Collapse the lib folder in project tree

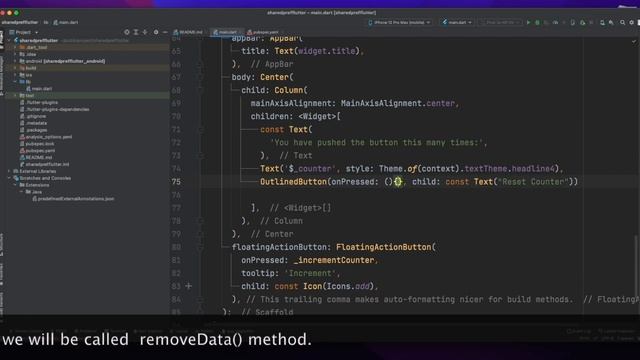coord(16,82)
